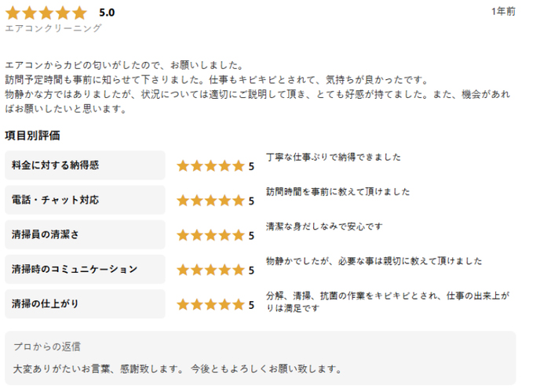The image size is (536, 392).
Task: Click the 1年前 review date
Action: tap(503, 12)
